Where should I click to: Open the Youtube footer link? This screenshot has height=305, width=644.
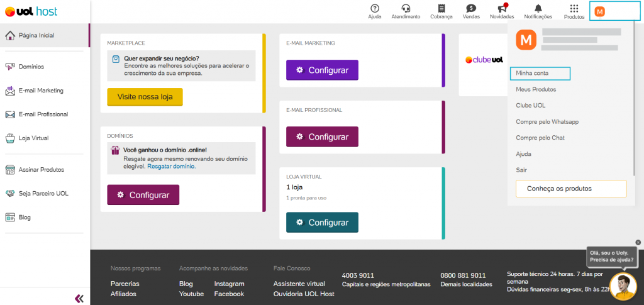click(x=191, y=294)
